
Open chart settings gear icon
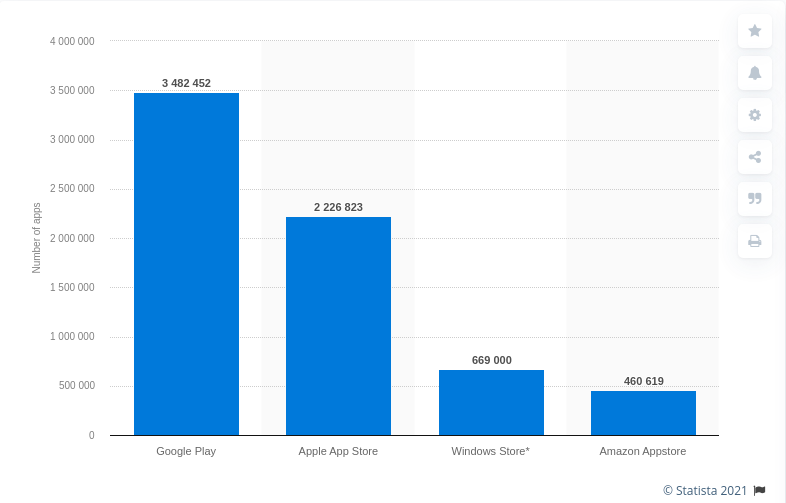point(754,115)
